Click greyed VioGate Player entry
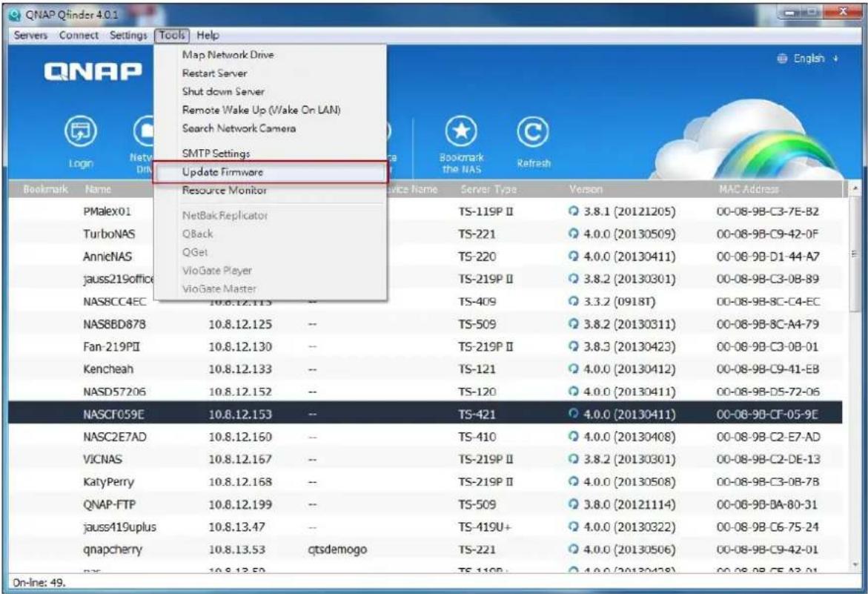The height and width of the screenshot is (594, 868). [x=270, y=270]
